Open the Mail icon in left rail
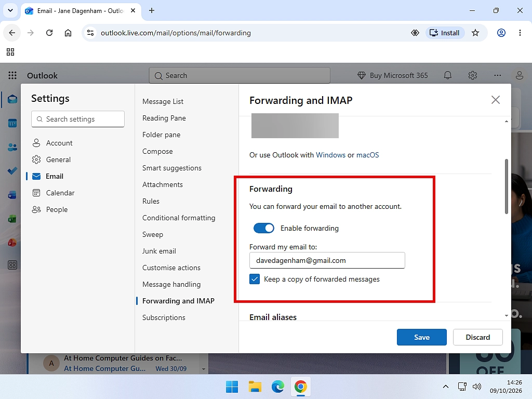 (12, 99)
